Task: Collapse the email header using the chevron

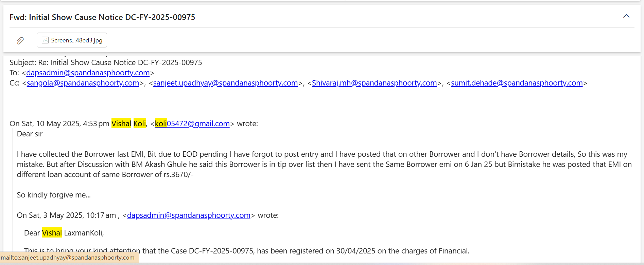Action: coord(626,16)
